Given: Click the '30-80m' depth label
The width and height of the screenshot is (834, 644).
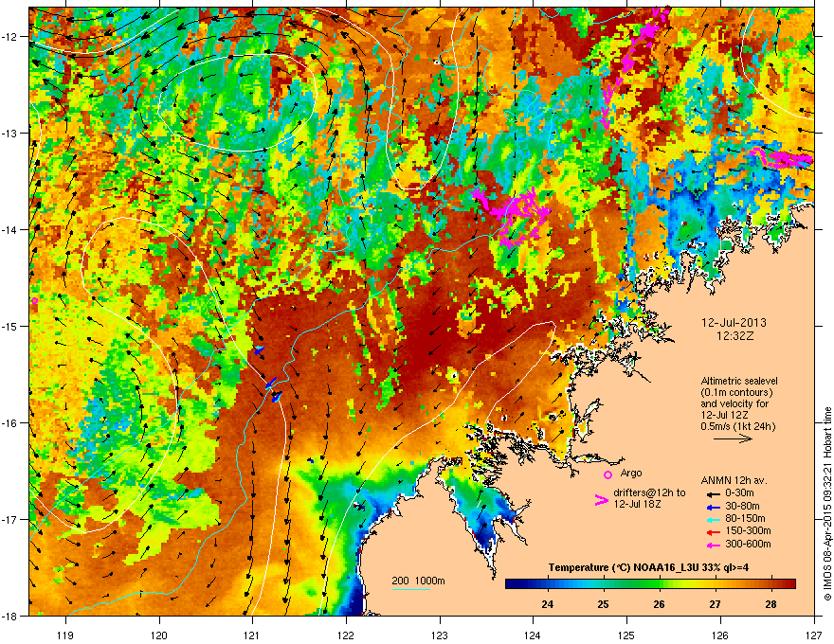Looking at the screenshot, I should [742, 506].
